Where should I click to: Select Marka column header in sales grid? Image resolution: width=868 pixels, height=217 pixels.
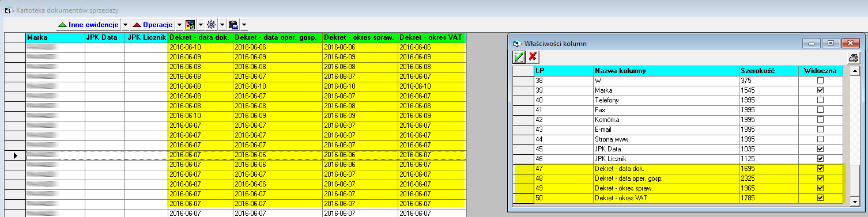point(55,37)
